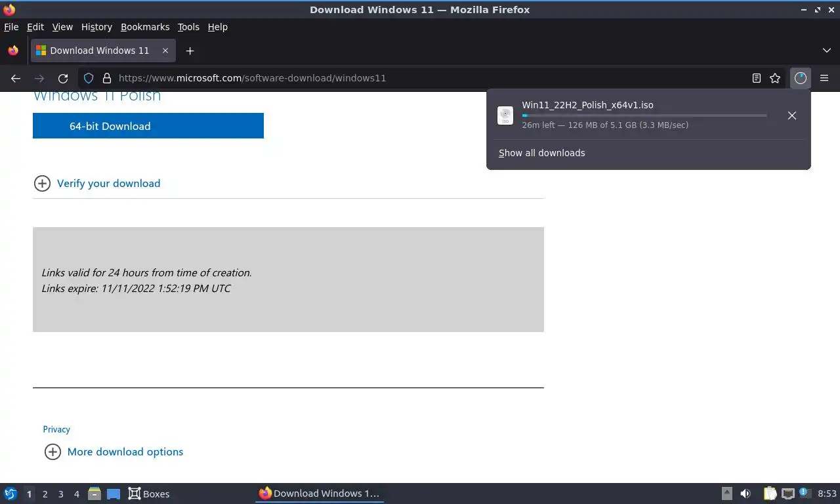Open the Help menu

point(218,27)
